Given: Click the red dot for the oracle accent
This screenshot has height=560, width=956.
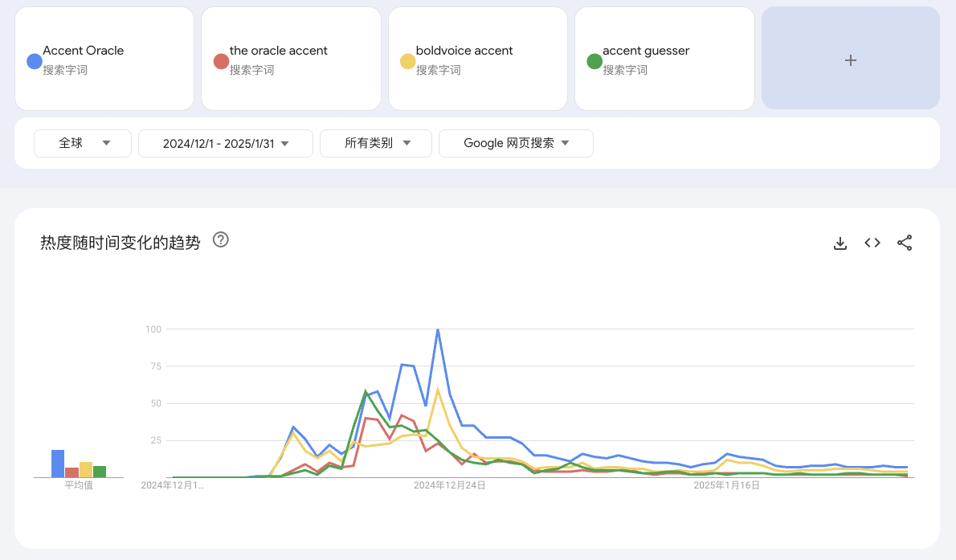Looking at the screenshot, I should tap(221, 61).
